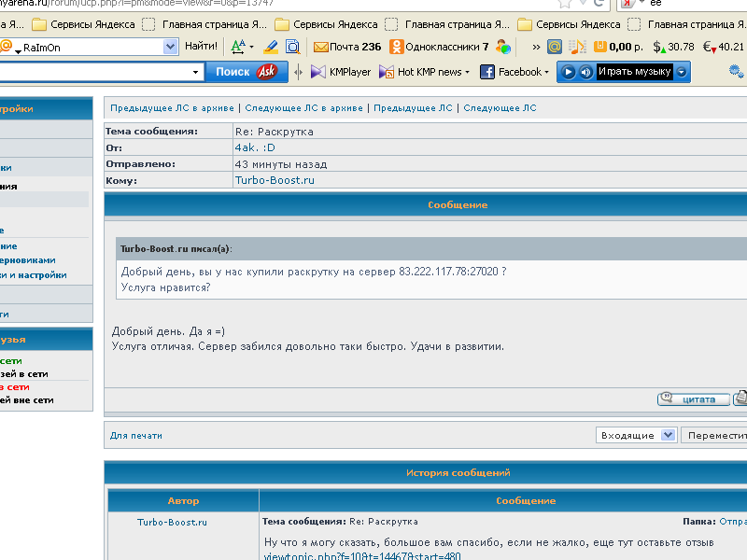Click the music note icon
This screenshot has height=560, width=747.
click(577, 47)
